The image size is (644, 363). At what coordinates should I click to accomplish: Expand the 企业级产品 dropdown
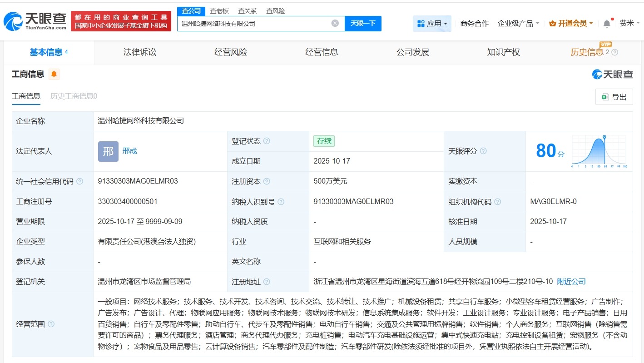pos(518,23)
